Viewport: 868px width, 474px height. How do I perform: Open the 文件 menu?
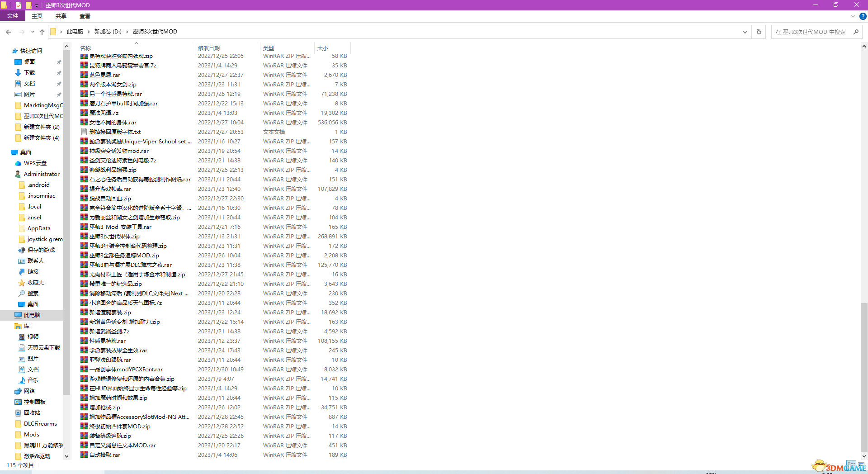tap(13, 16)
